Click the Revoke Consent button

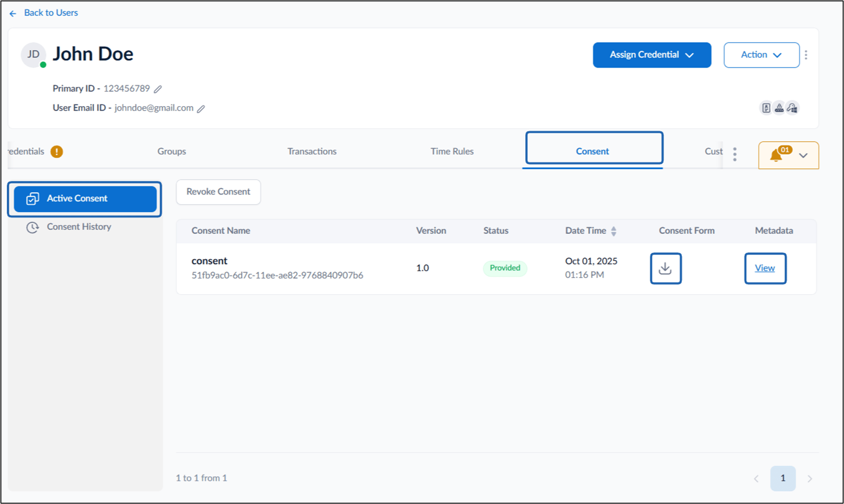pyautogui.click(x=218, y=192)
